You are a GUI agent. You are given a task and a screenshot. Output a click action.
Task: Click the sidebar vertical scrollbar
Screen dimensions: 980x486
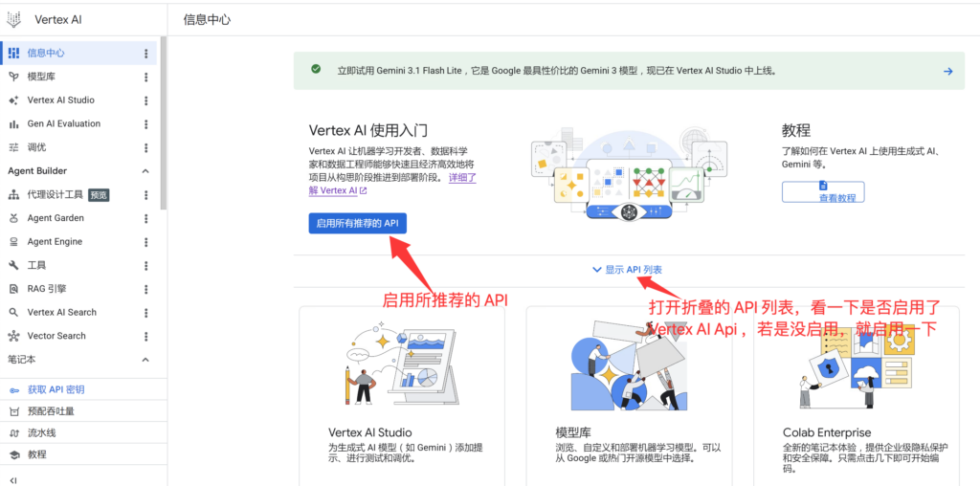click(163, 123)
